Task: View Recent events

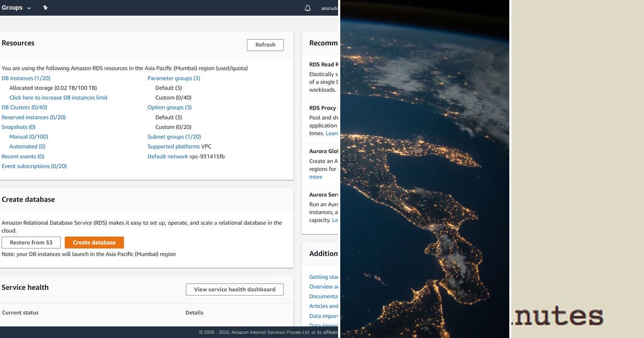Action: (21, 156)
